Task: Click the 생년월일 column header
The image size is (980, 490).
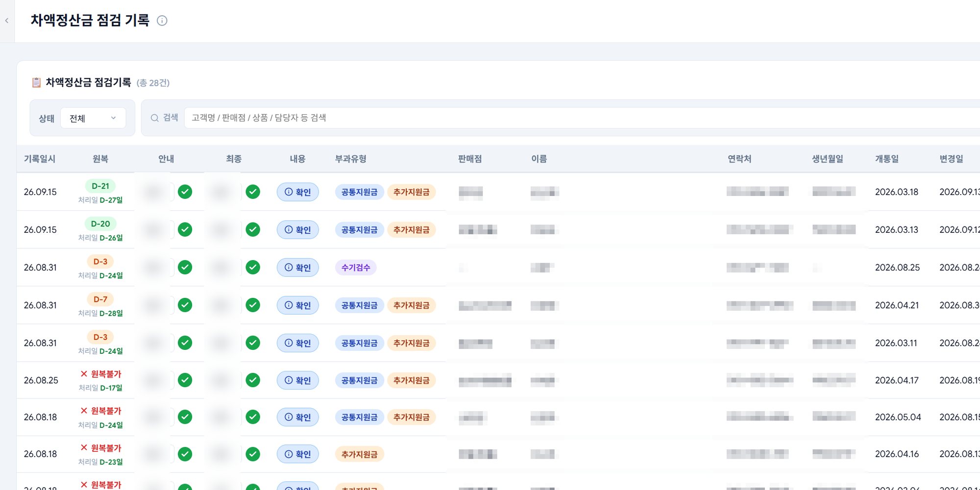Action: pos(828,159)
